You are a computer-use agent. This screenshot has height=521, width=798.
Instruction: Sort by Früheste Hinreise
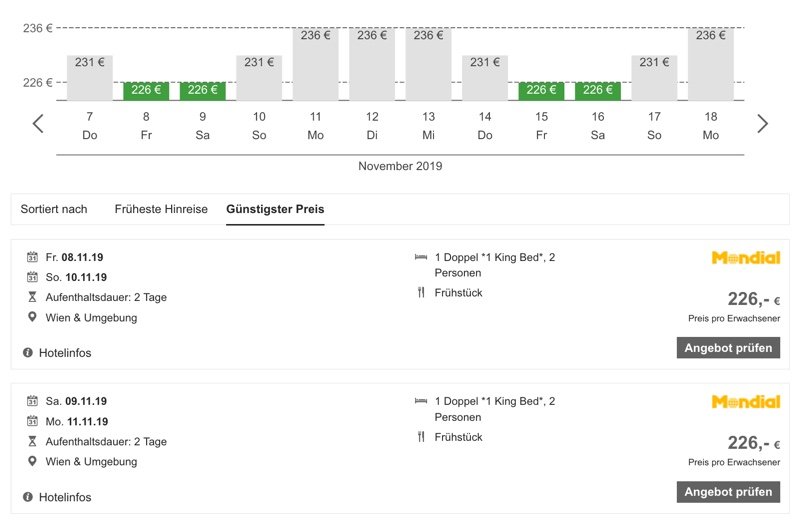point(161,209)
